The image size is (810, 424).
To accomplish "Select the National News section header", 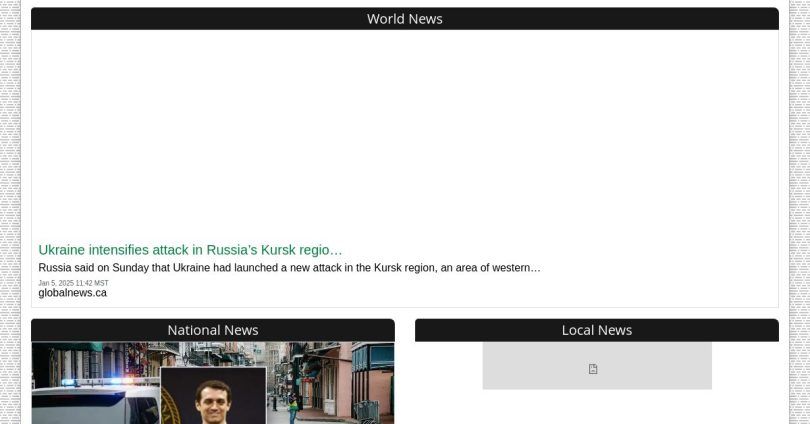I will pos(212,330).
